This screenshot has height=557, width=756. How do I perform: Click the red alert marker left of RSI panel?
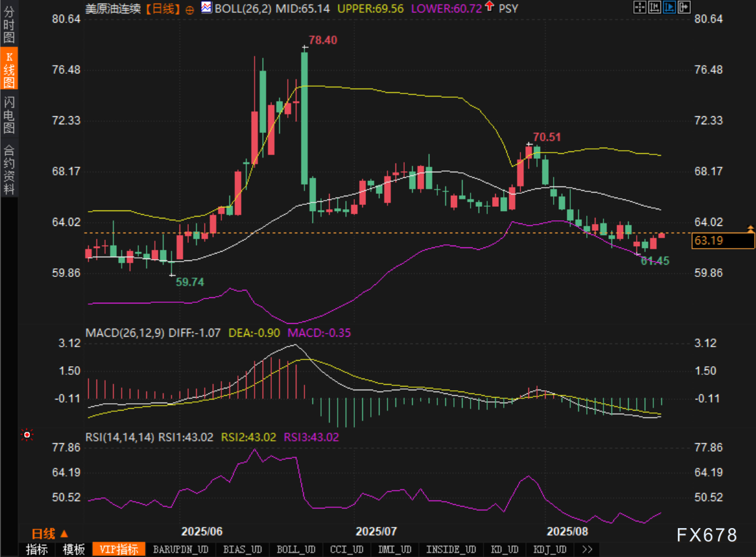tap(27, 435)
